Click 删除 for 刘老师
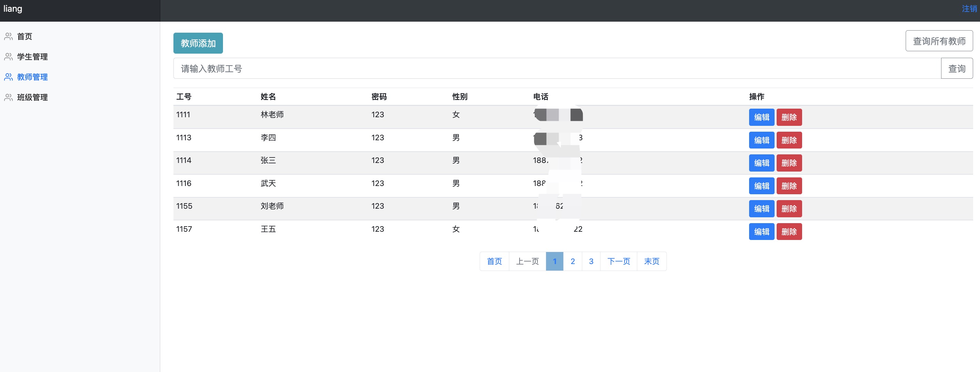Screen dimensions: 980x372 789,209
